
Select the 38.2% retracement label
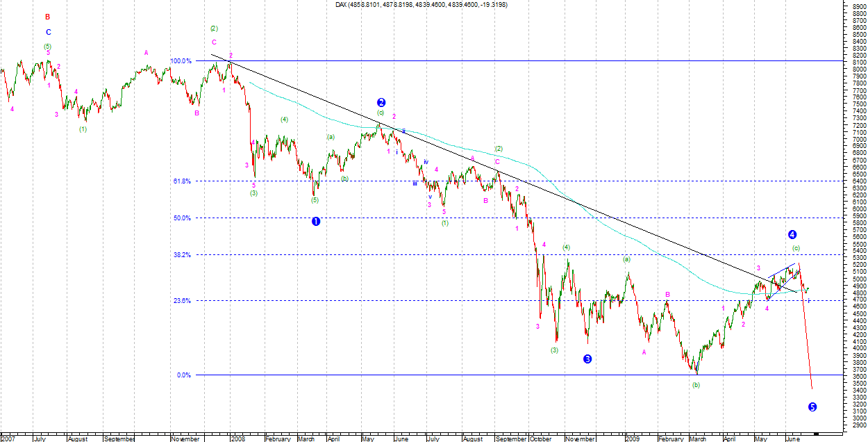pyautogui.click(x=182, y=255)
